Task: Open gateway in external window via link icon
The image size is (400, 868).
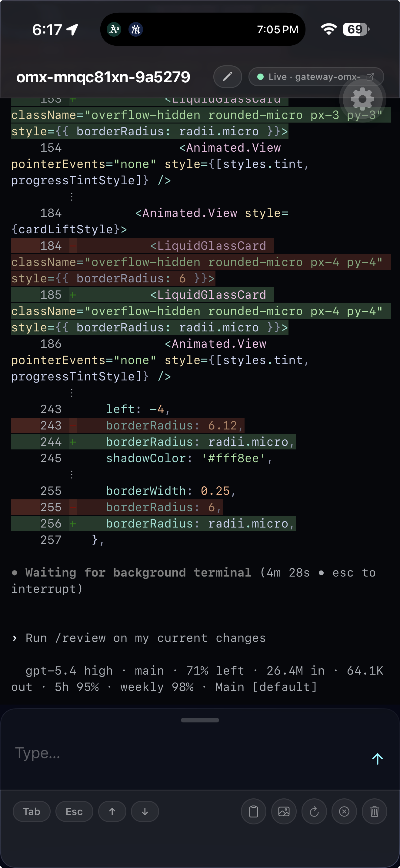Action: [370, 77]
